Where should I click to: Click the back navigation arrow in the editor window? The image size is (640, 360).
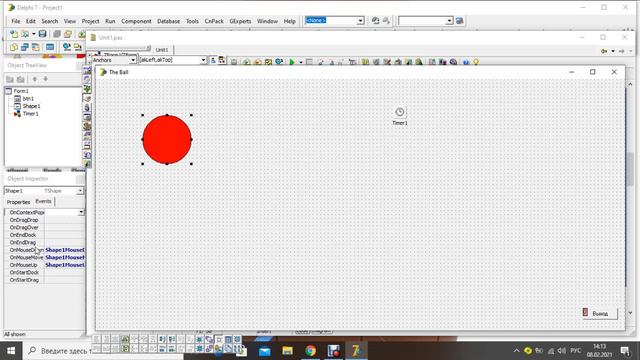(x=604, y=51)
